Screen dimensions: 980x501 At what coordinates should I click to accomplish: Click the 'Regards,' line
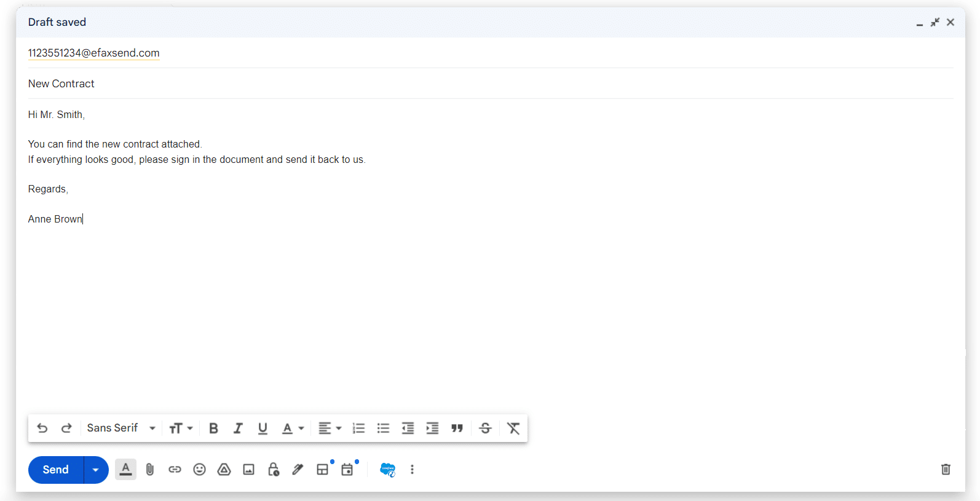click(x=48, y=189)
